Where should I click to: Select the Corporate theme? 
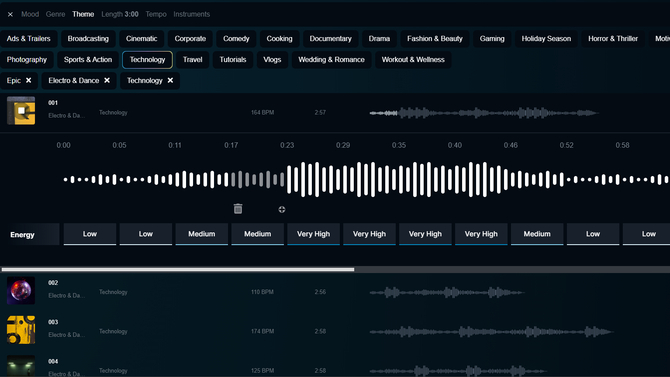[190, 38]
